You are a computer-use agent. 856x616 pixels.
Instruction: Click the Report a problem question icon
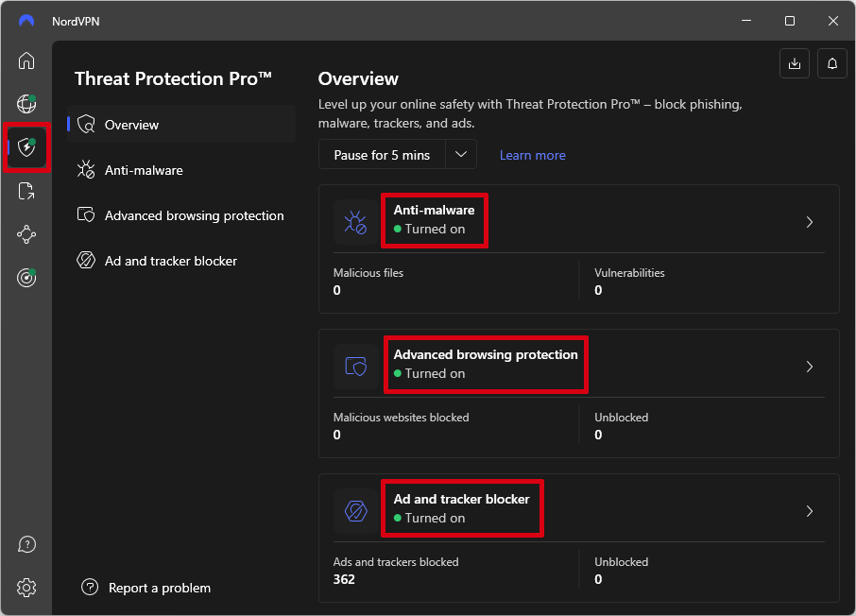tap(90, 588)
